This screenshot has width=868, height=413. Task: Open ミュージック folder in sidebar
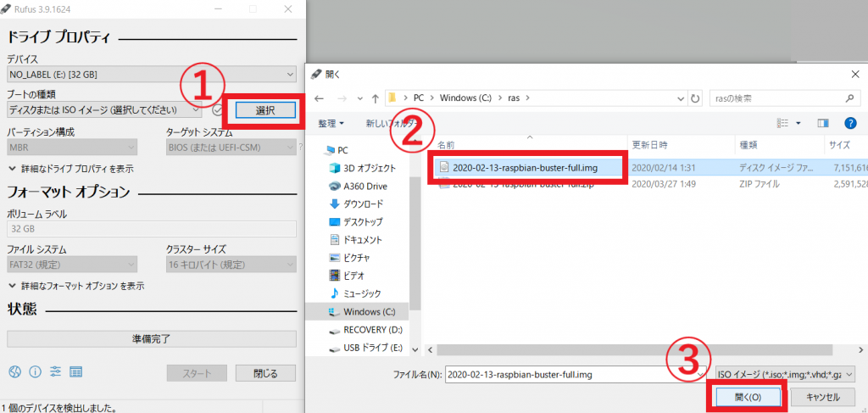point(355,293)
